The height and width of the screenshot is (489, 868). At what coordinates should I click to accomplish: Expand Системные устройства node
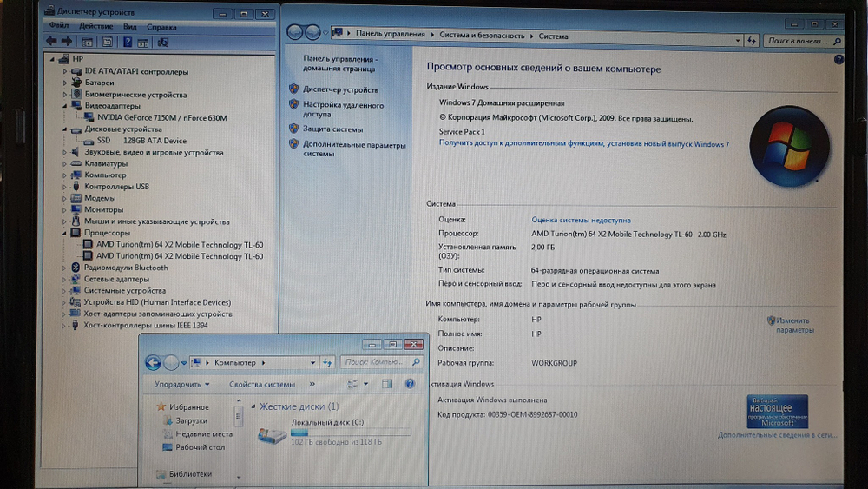pyautogui.click(x=64, y=291)
